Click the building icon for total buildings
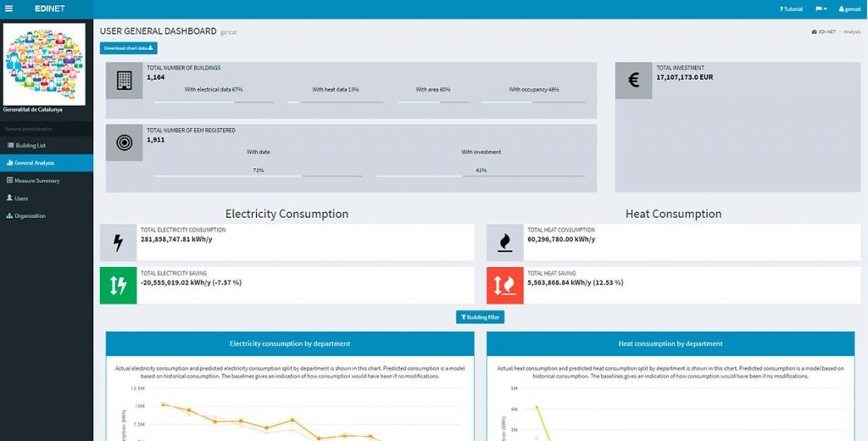868x441 pixels. coord(124,81)
